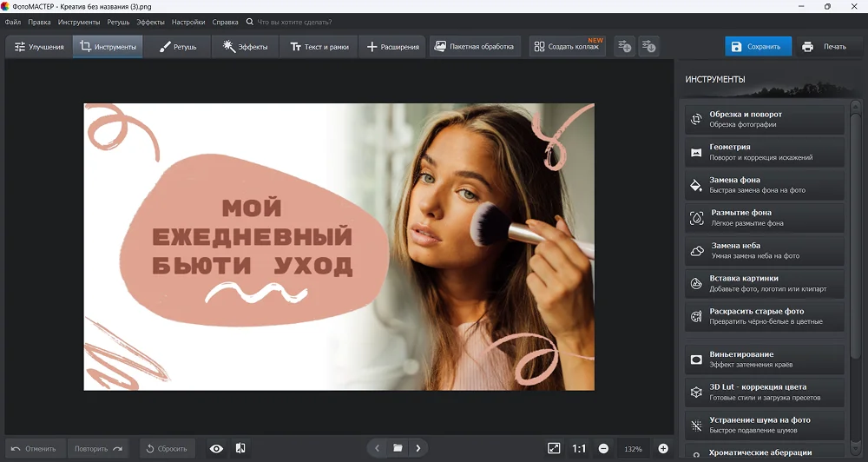The image size is (868, 462).
Task: Zoom in with the plus icon
Action: pyautogui.click(x=663, y=448)
